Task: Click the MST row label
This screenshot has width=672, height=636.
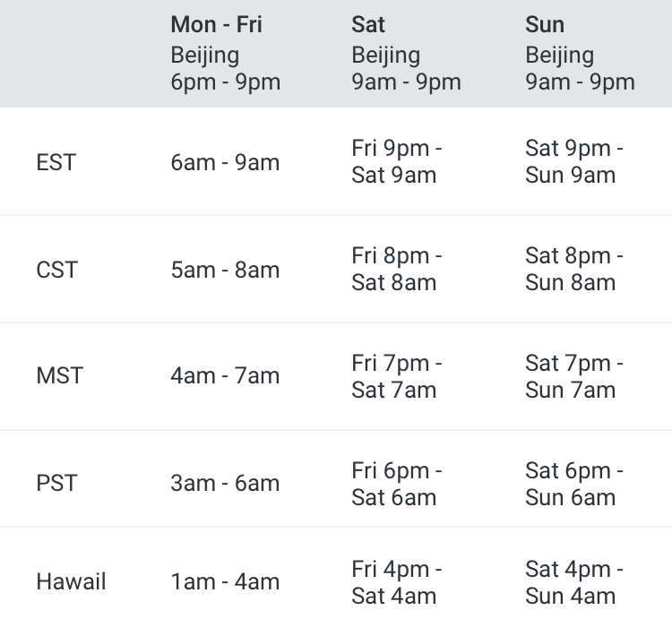Action: (x=59, y=376)
